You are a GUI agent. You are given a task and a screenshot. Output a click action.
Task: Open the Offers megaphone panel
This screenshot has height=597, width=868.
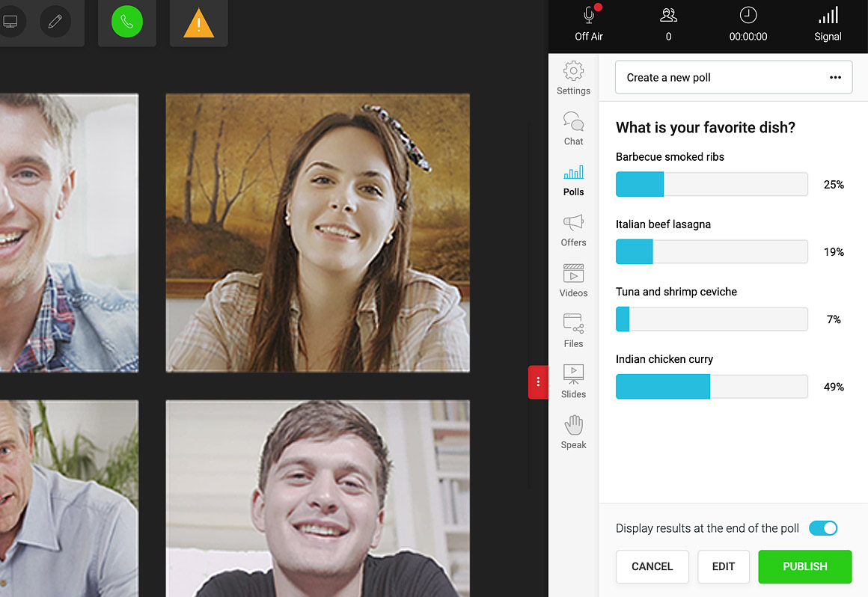(573, 230)
